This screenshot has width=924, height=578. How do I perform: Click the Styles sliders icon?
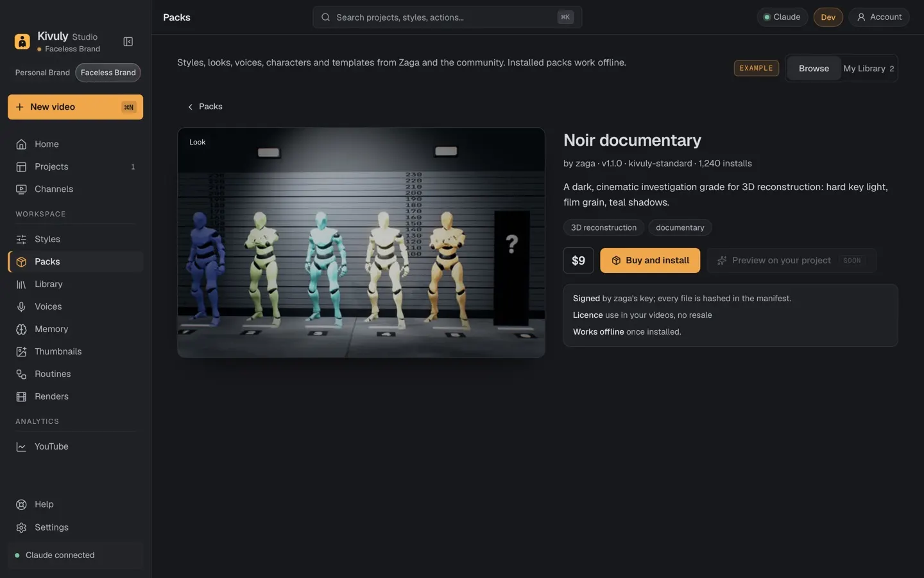pos(21,239)
